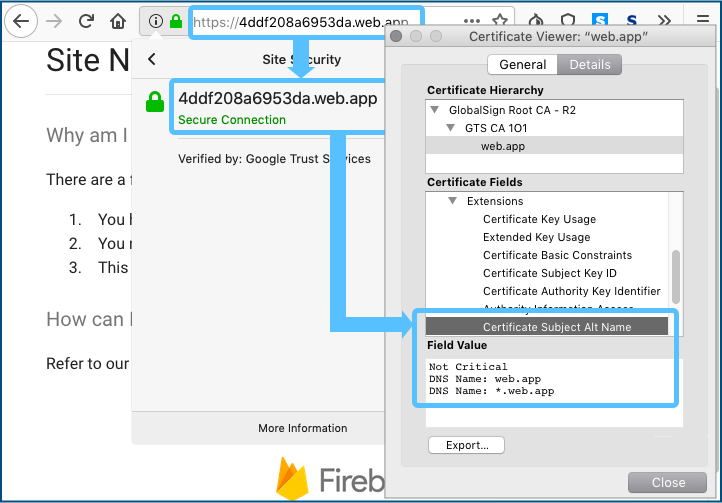The height and width of the screenshot is (503, 722).
Task: Click the Certificate Viewer window close dot
Action: point(396,36)
